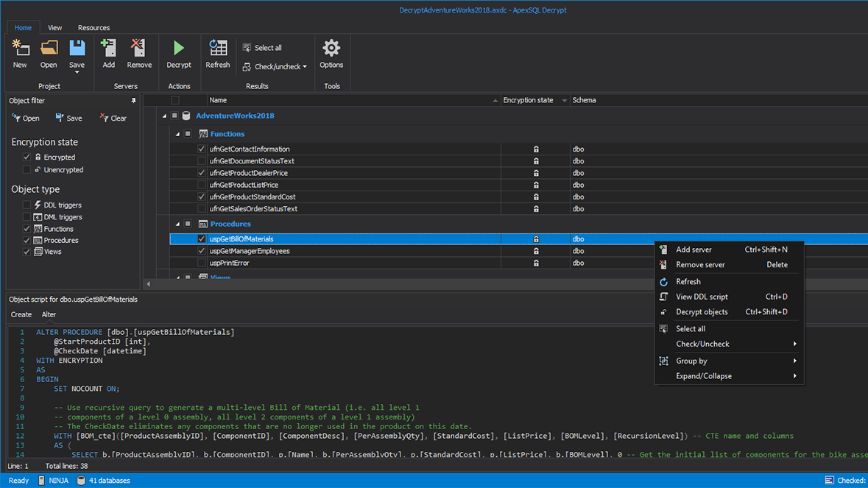Open the Save dropdown arrow in ribbon
This screenshot has height=488, width=868.
77,72
